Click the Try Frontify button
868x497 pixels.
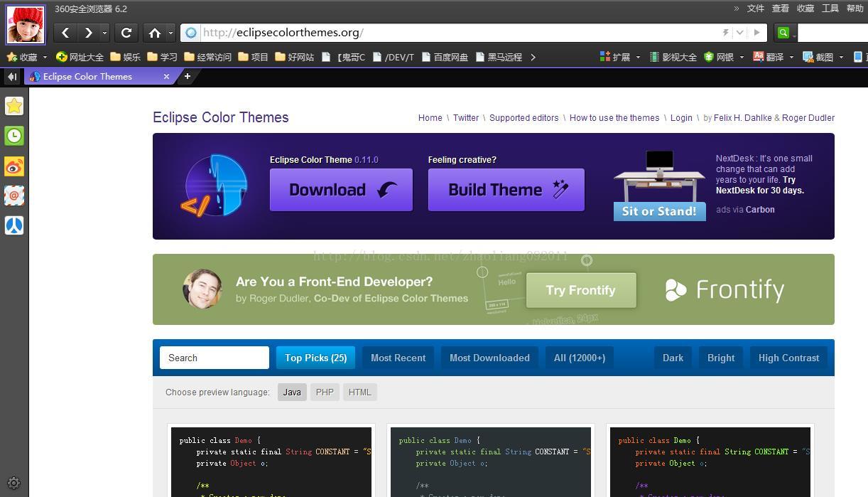point(581,290)
